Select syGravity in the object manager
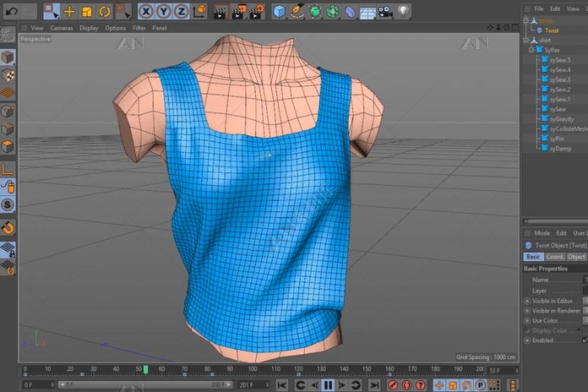 pyautogui.click(x=562, y=119)
